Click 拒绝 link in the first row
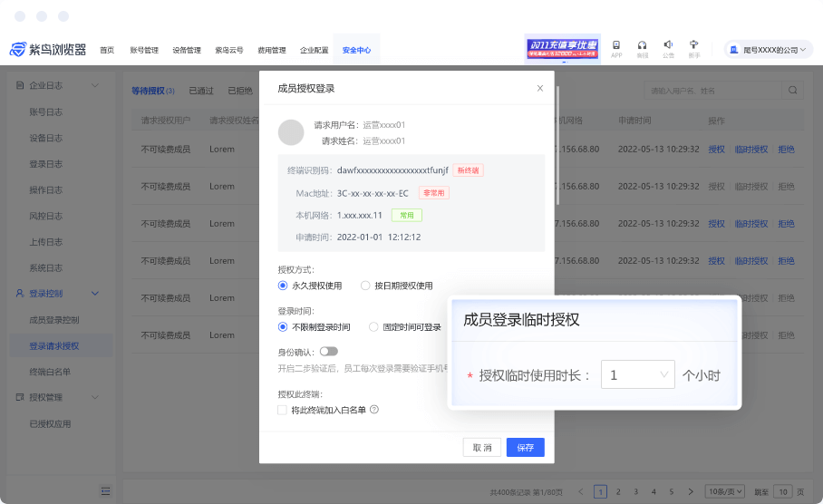Image resolution: width=823 pixels, height=504 pixels. click(786, 149)
